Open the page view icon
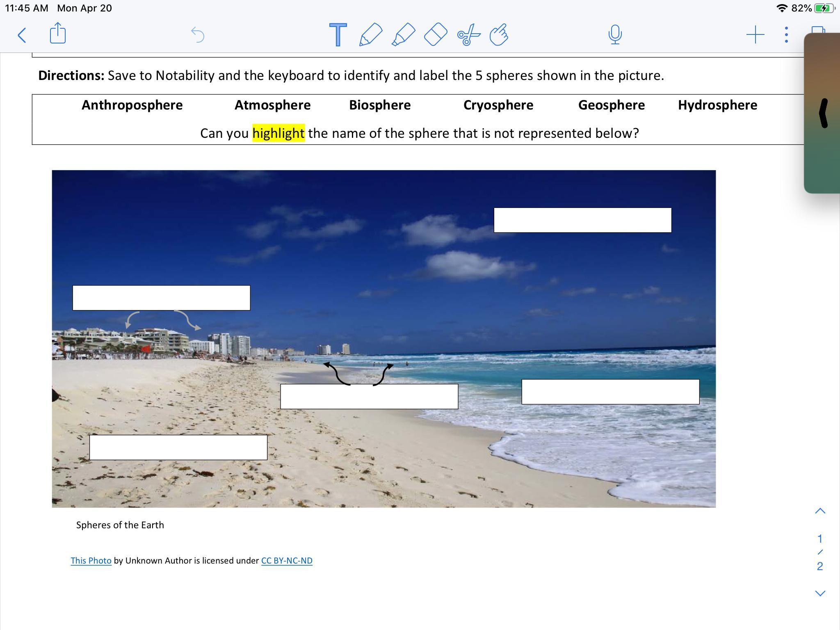Screen dimensions: 840x630 pyautogui.click(x=817, y=30)
